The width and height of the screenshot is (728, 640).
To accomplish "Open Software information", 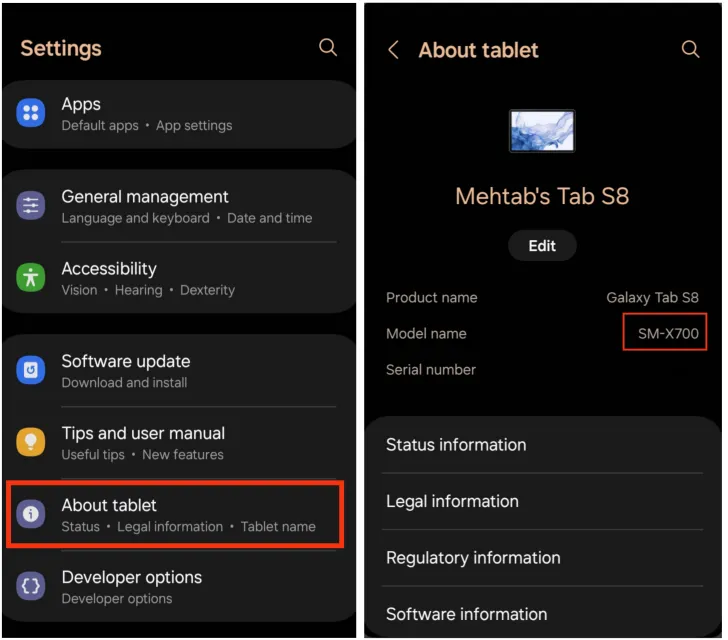I will [x=542, y=614].
